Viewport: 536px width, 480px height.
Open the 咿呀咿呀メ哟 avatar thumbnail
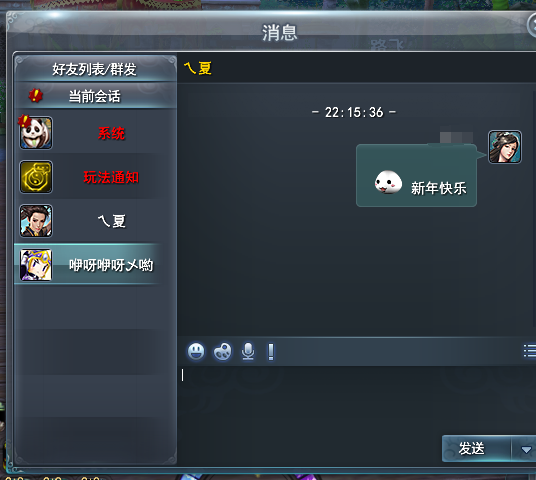click(x=36, y=265)
